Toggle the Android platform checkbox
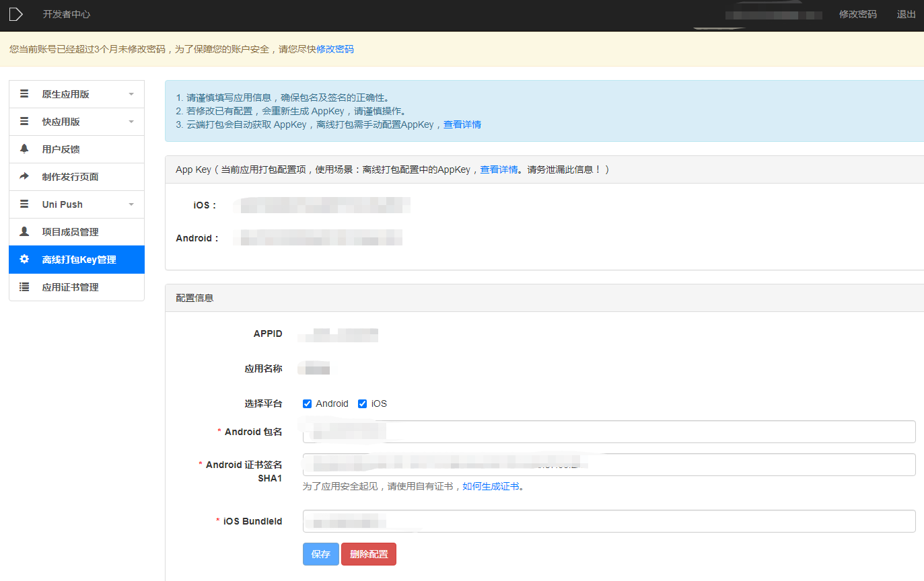The width and height of the screenshot is (924, 581). click(x=308, y=403)
